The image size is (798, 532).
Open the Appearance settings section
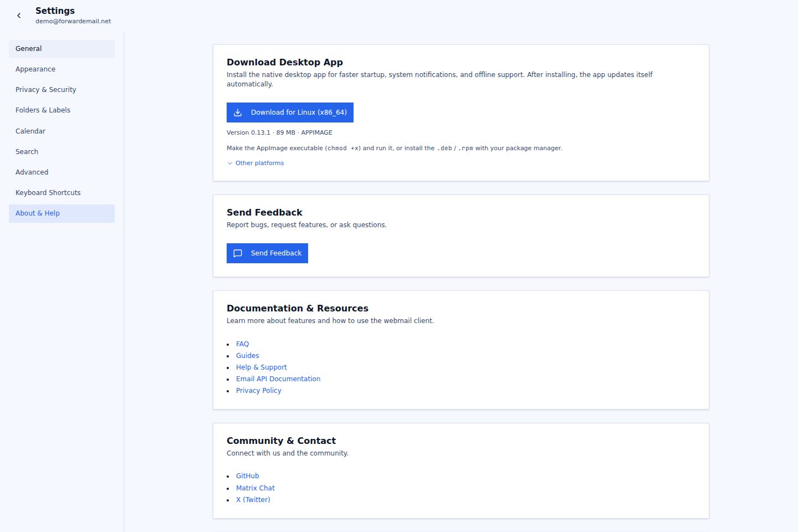[x=62, y=69]
